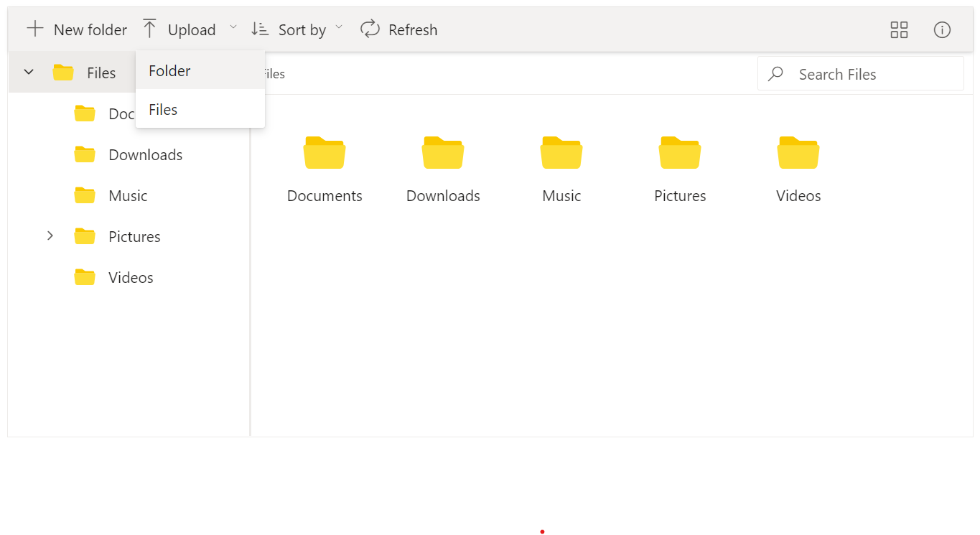This screenshot has height=535, width=980.
Task: Open details pane with info icon
Action: tap(942, 29)
